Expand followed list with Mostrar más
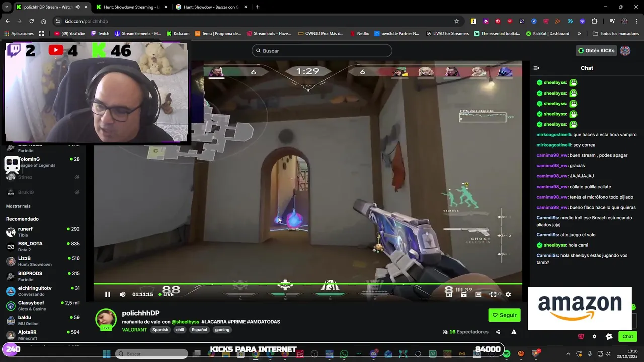 tap(18, 206)
